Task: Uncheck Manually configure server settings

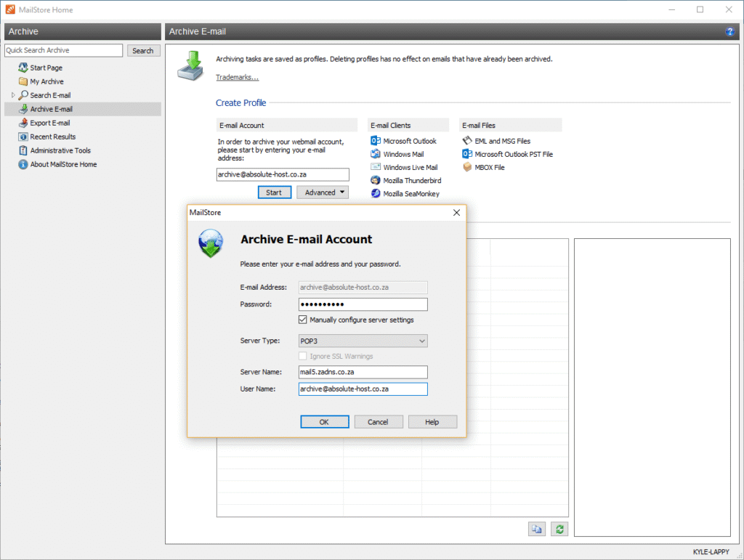Action: (303, 320)
